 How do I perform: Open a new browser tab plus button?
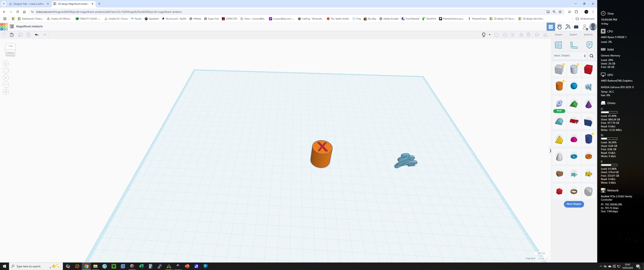coord(99,4)
